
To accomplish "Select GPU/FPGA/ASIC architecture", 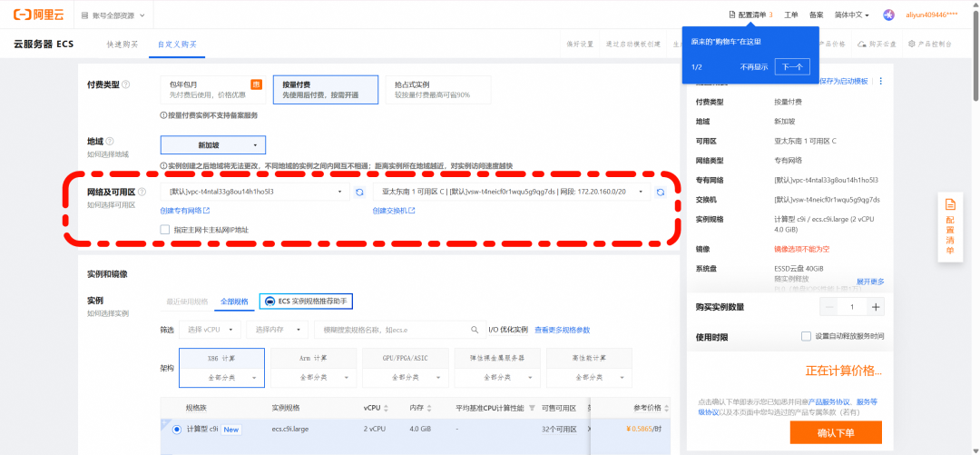I will coord(406,359).
